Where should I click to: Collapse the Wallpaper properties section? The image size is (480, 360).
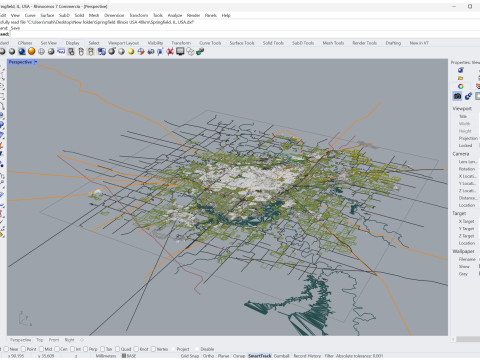(x=463, y=251)
